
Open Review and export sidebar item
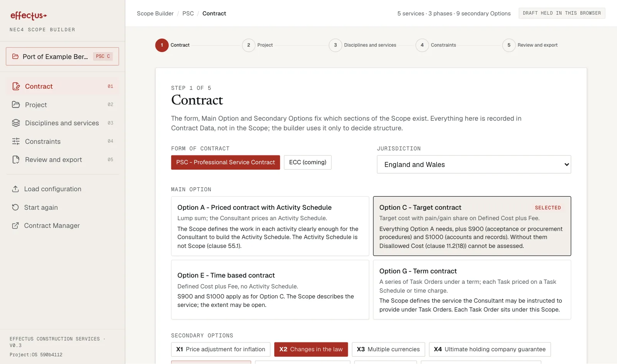(62, 160)
